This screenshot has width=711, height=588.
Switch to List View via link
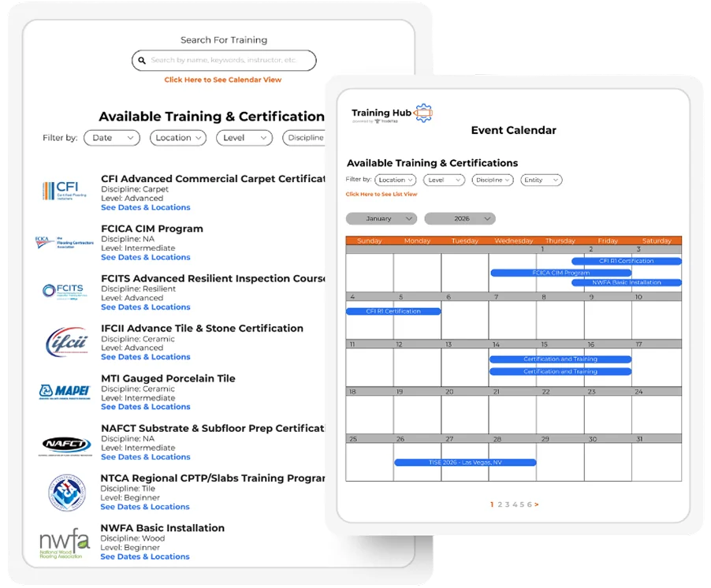point(382,194)
